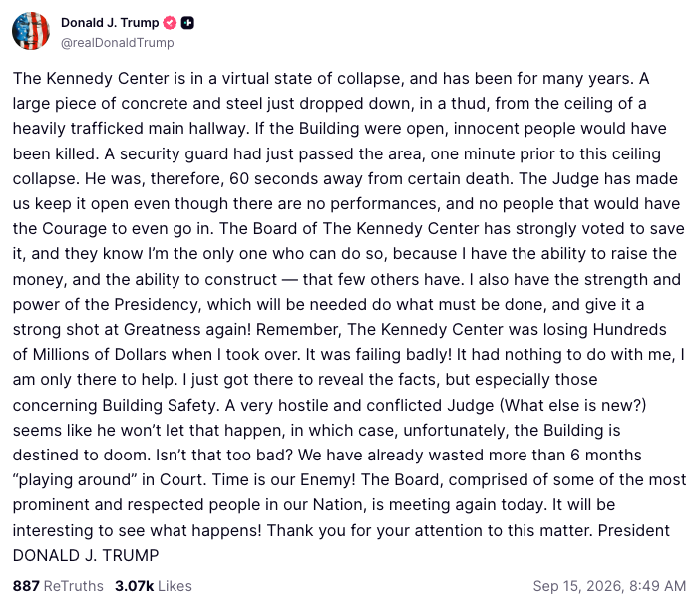Click the opening words "The Kennedy Center"
Screen dimensions: 700x610
[91, 78]
